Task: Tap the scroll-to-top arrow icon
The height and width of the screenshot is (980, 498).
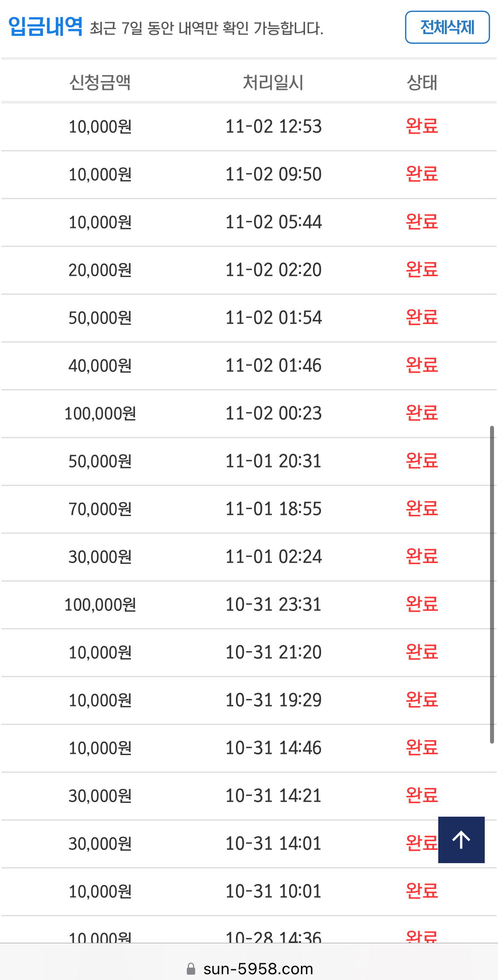Action: (x=461, y=840)
